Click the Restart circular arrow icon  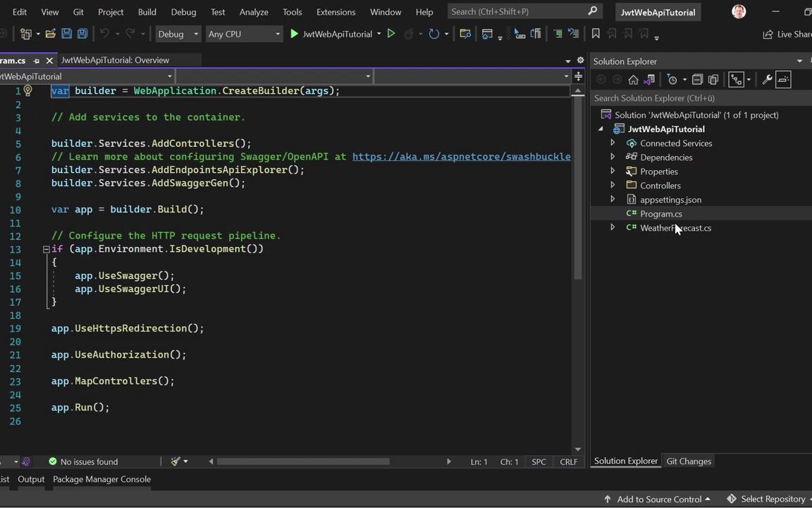(433, 34)
